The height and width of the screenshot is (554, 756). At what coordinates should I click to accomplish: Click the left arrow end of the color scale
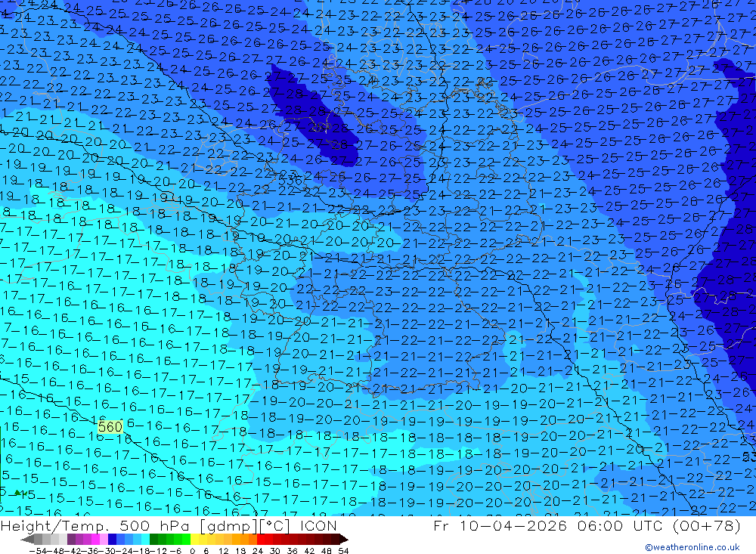point(27,539)
